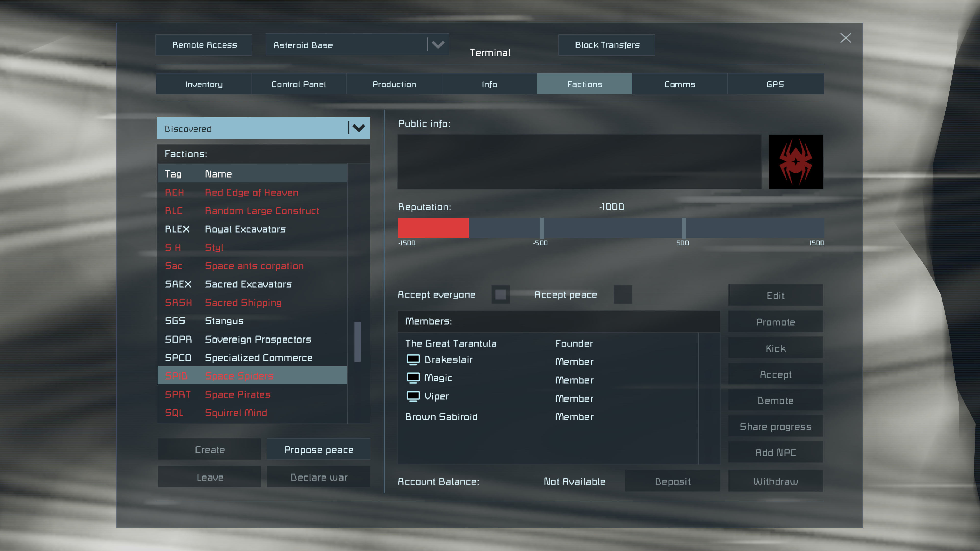The width and height of the screenshot is (980, 551).
Task: Click inside the Public info text box
Action: (x=579, y=162)
